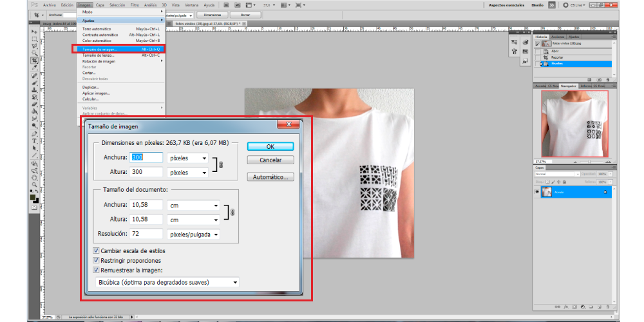Select the Pen tool
Screen dimensions: 644x322
[x=35, y=133]
